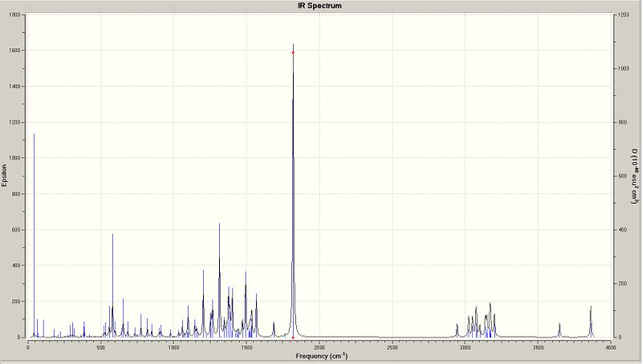The width and height of the screenshot is (642, 364).
Task: Click the 'IR Spectrum' plot title
Action: [x=319, y=6]
